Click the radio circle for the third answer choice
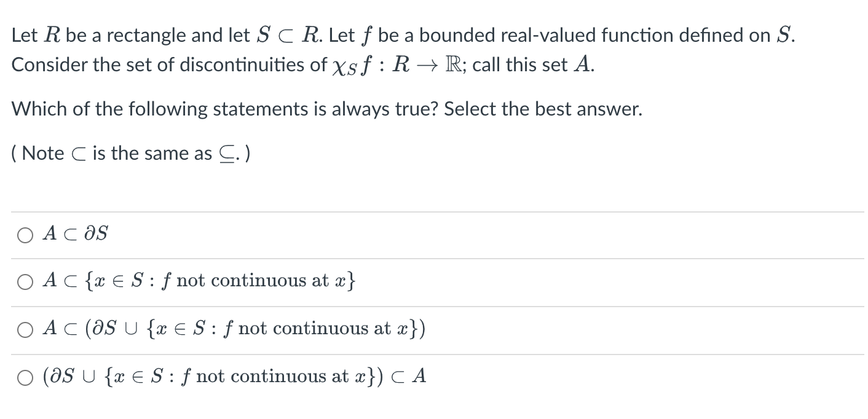Screen dimensions: 868x419 point(25,329)
